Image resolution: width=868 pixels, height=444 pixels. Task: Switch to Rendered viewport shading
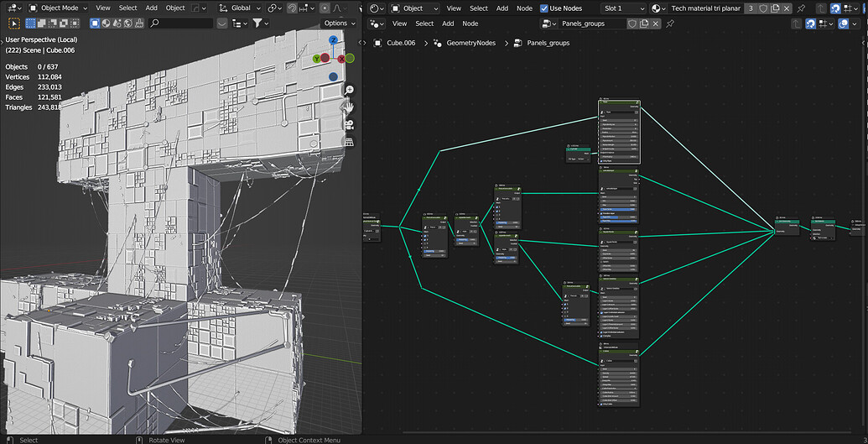(x=117, y=24)
